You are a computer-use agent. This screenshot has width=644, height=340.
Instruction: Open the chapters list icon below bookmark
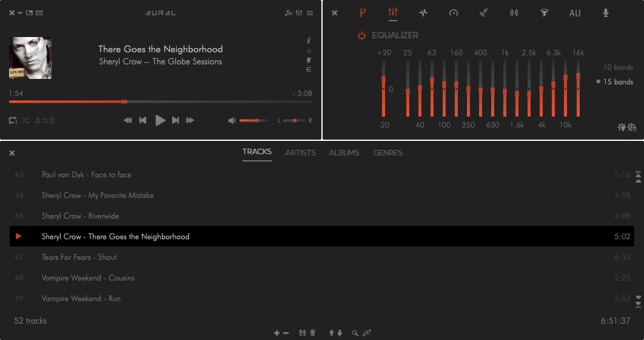point(309,70)
